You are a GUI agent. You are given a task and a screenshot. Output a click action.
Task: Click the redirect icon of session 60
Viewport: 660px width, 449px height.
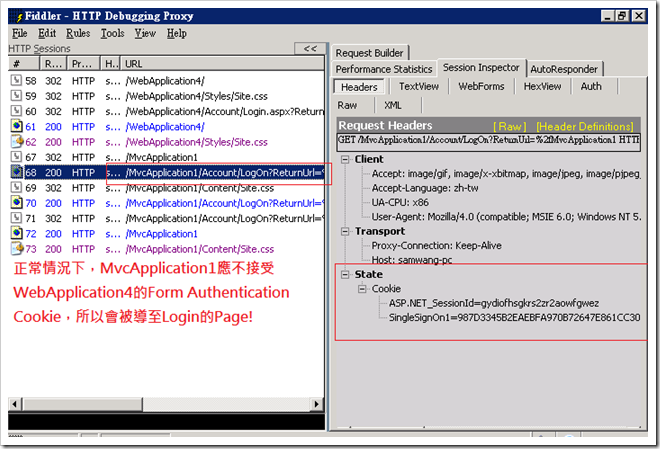coord(16,111)
